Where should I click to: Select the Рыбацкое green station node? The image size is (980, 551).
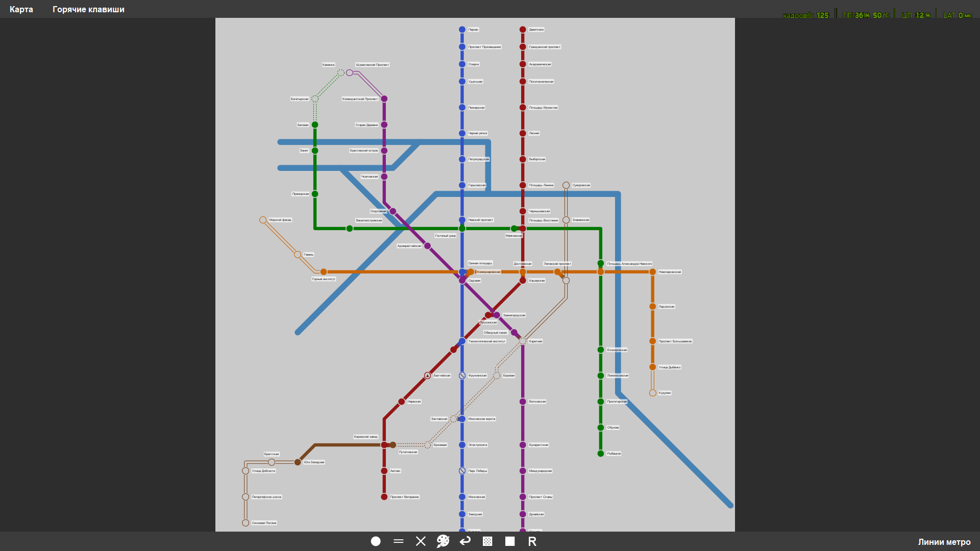[x=601, y=454]
